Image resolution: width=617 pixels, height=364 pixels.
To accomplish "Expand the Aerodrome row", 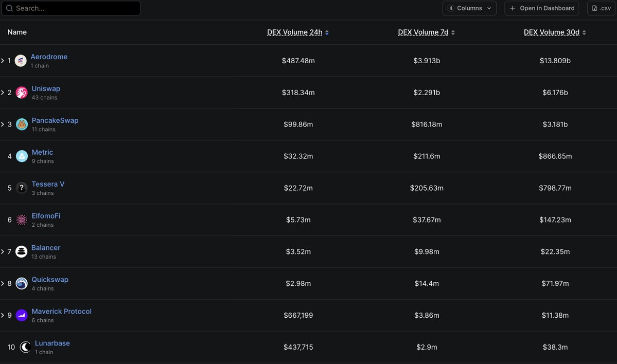I will [3, 61].
